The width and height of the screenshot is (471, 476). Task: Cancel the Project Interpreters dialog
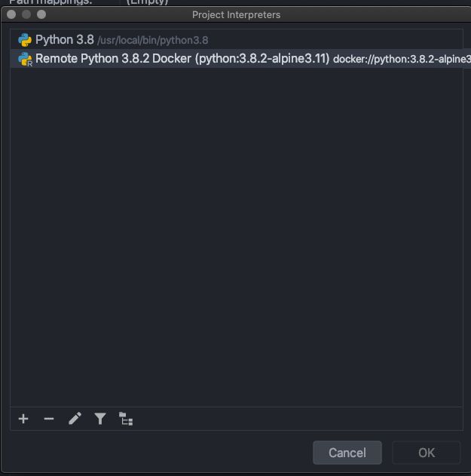pyautogui.click(x=347, y=453)
